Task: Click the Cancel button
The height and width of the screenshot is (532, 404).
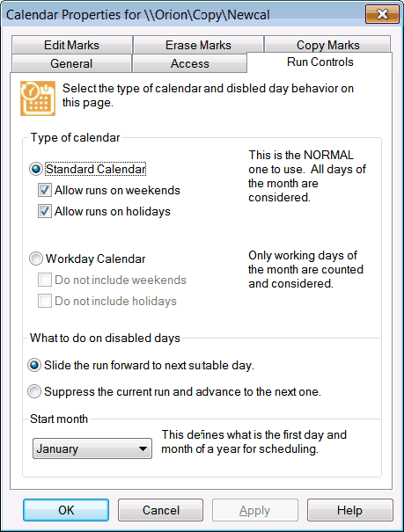Action: 160,510
